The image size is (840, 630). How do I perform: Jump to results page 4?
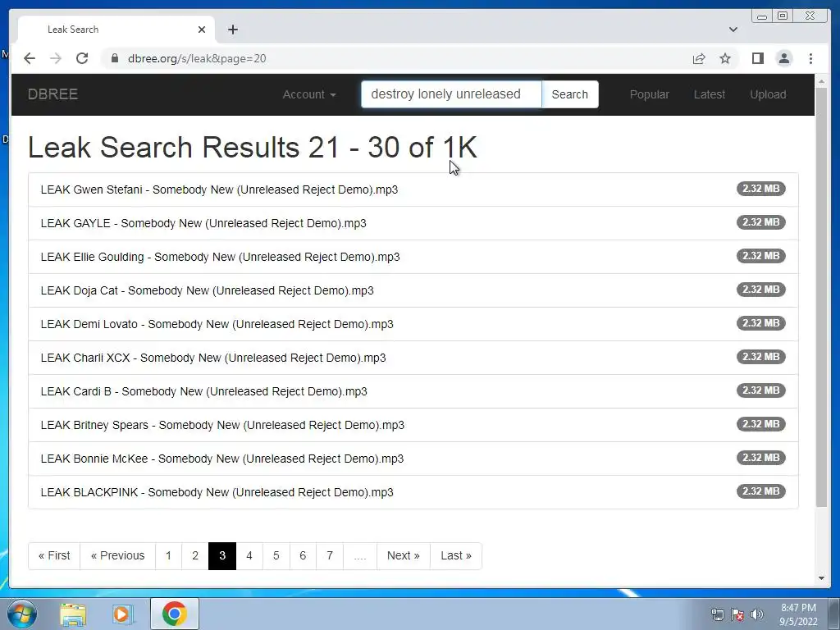(249, 556)
